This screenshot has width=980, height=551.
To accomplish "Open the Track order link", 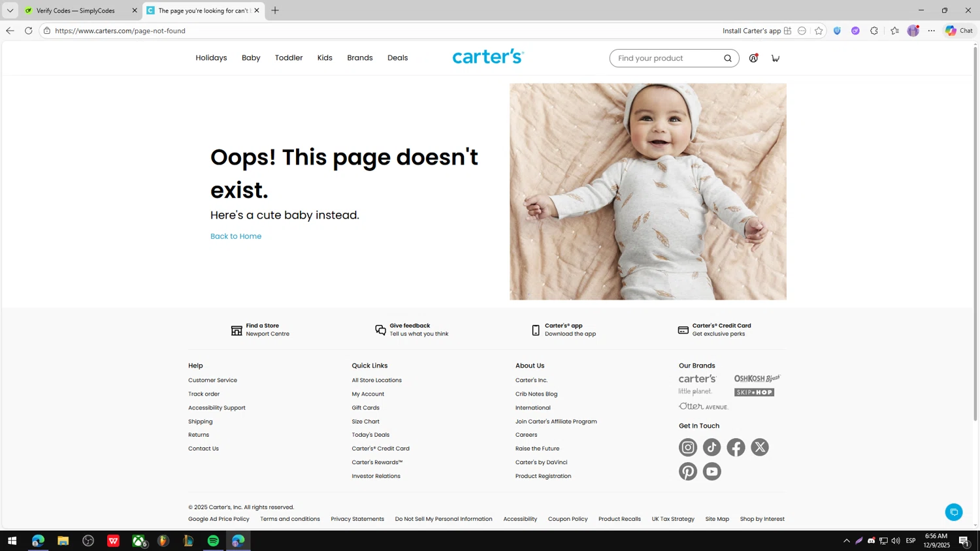I will 204,394.
